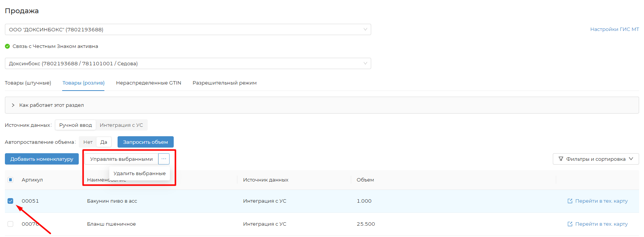The height and width of the screenshot is (237, 644).
Task: Click external link icon in row 00051
Action: pyautogui.click(x=570, y=201)
